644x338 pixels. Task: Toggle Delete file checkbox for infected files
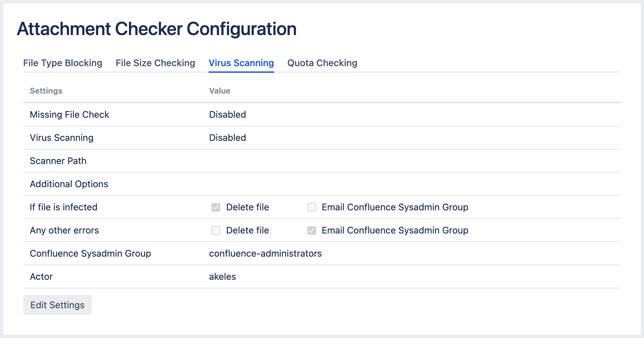(216, 207)
